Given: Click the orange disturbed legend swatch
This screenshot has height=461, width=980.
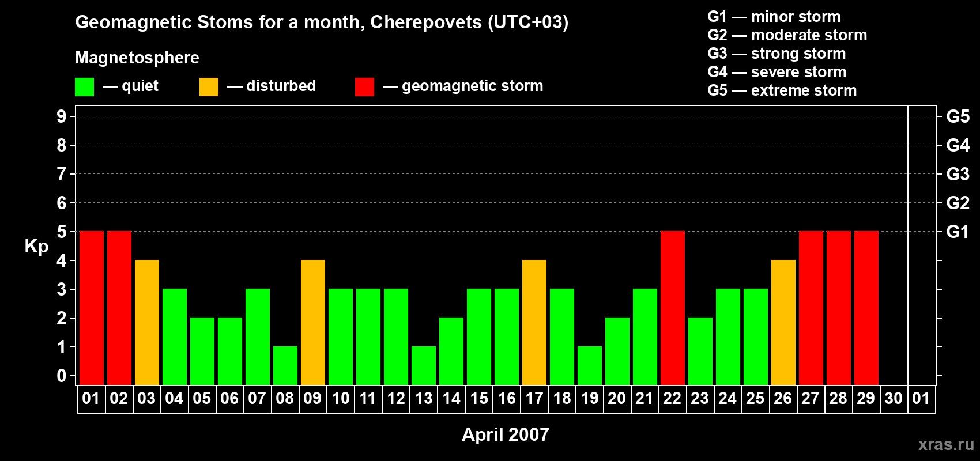Looking at the screenshot, I should 209,87.
